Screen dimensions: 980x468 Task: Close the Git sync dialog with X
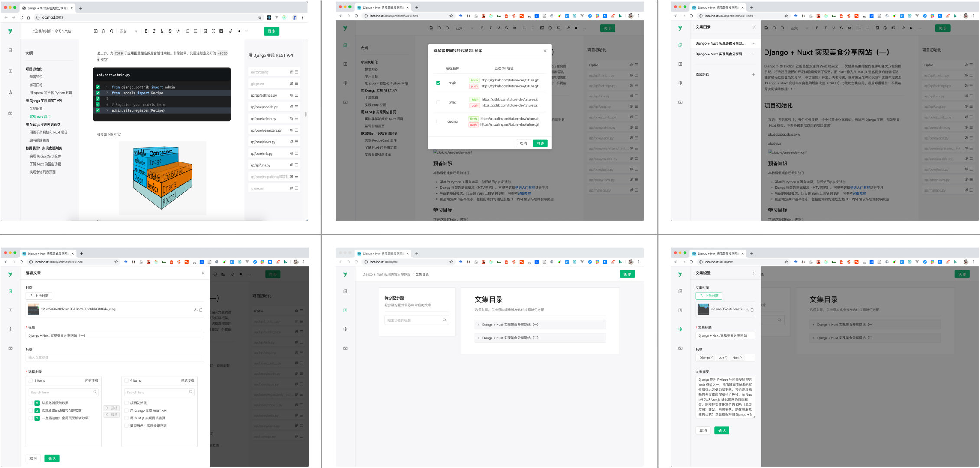point(545,51)
